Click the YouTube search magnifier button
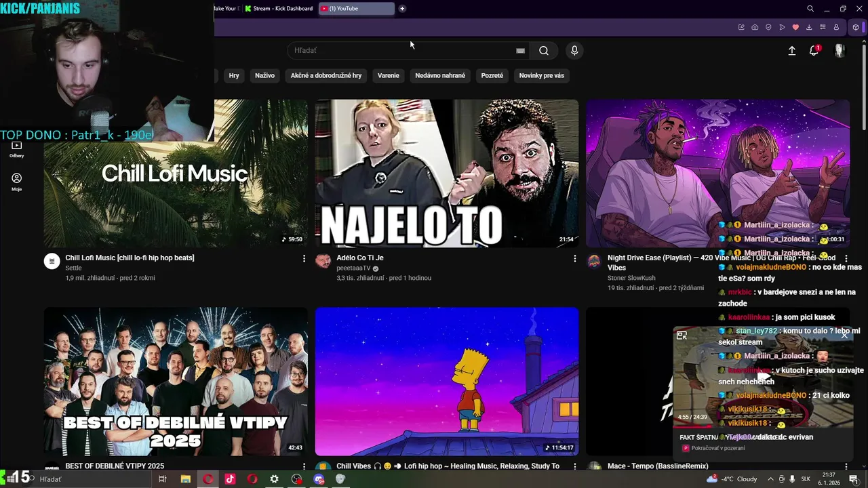868x488 pixels. (x=544, y=50)
